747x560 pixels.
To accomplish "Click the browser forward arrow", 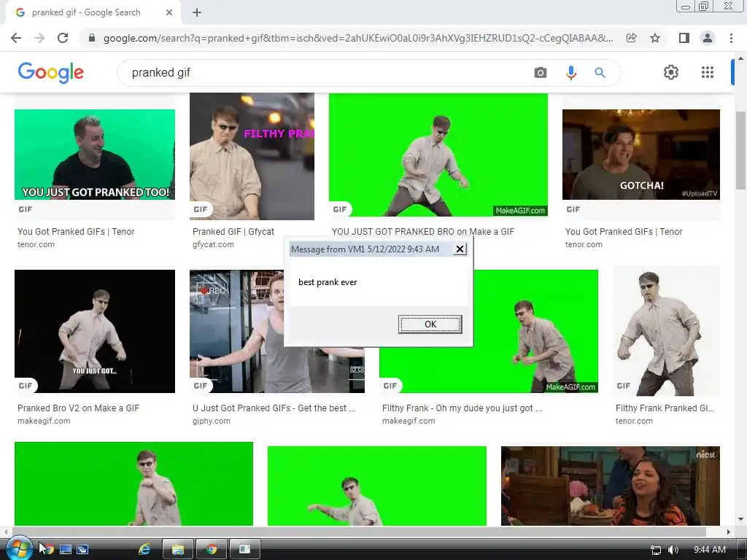I will [39, 38].
